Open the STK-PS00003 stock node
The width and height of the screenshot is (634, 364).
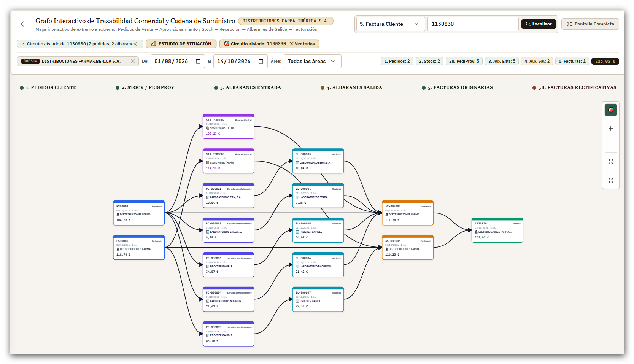(229, 161)
